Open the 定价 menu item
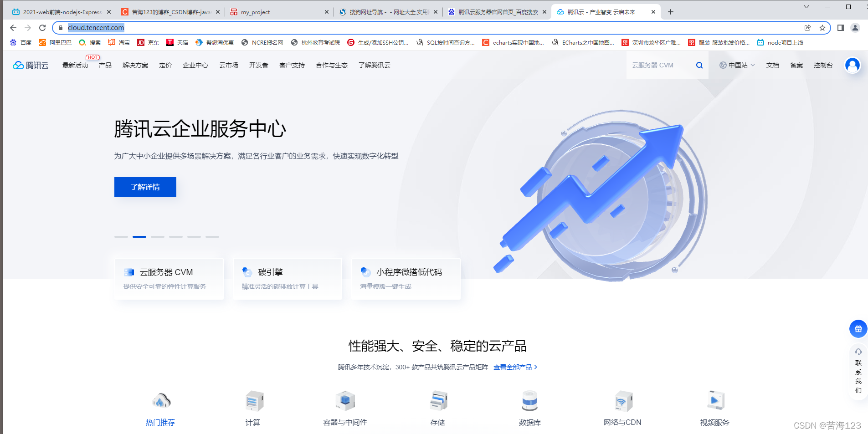The image size is (868, 434). pyautogui.click(x=165, y=65)
